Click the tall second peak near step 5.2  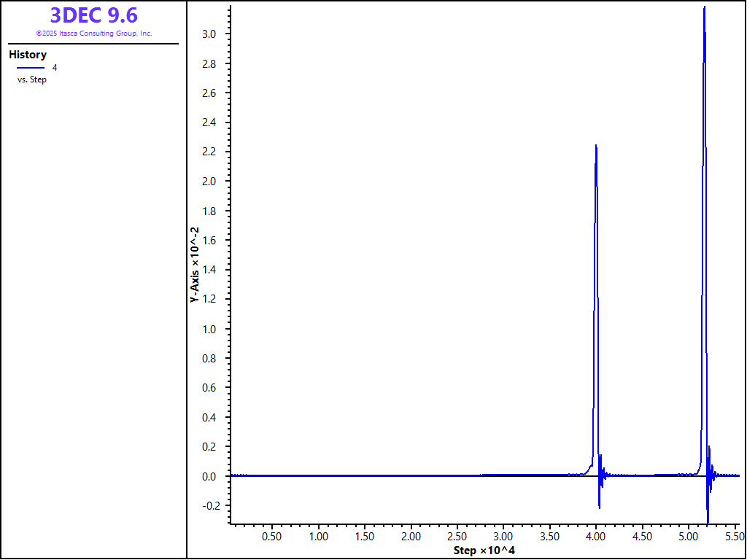click(x=704, y=9)
